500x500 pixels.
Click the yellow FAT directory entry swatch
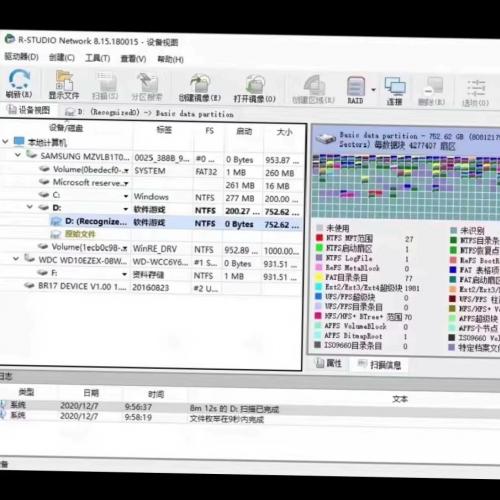pyautogui.click(x=319, y=277)
